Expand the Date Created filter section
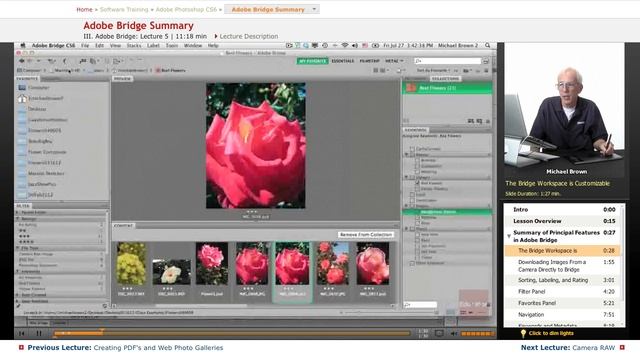The height and width of the screenshot is (360, 640). click(18, 295)
